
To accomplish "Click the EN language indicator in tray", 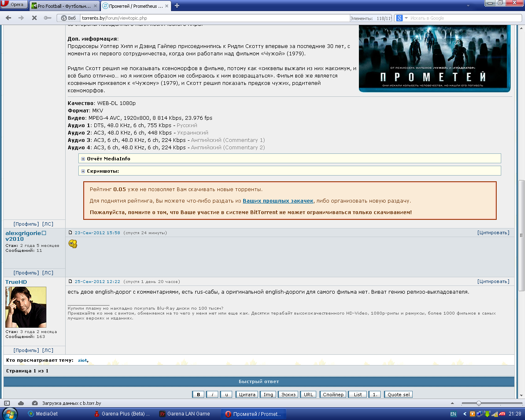I will pos(453,414).
